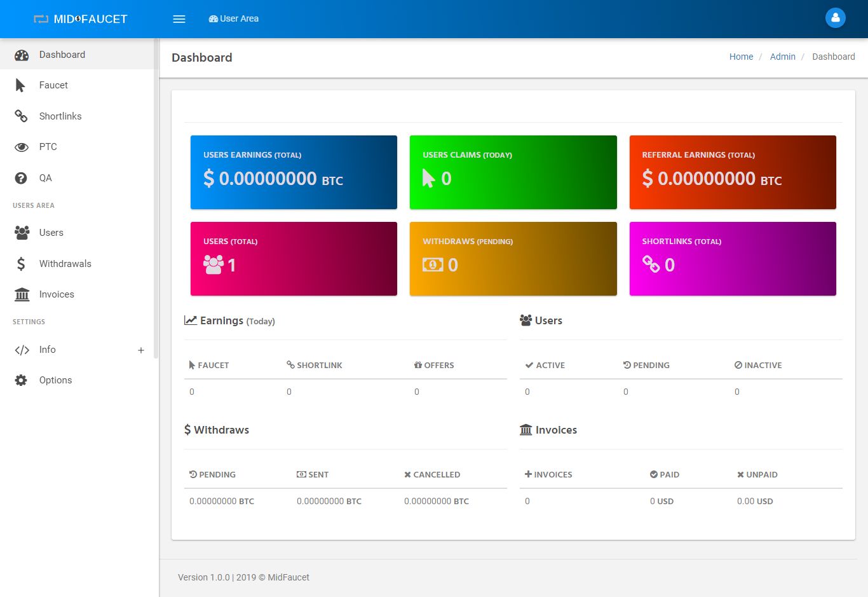Click the MidFaucet logo in header
868x597 pixels.
[x=81, y=19]
